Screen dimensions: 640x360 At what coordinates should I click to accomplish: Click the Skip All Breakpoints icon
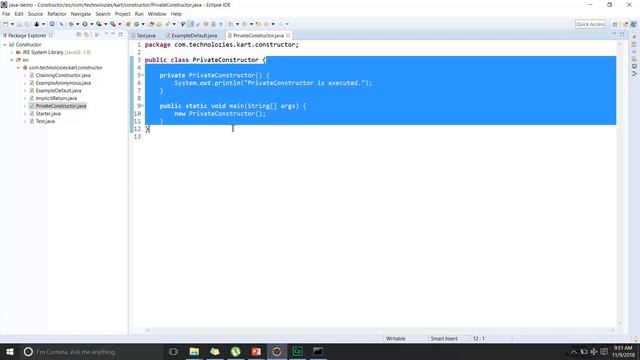62,24
